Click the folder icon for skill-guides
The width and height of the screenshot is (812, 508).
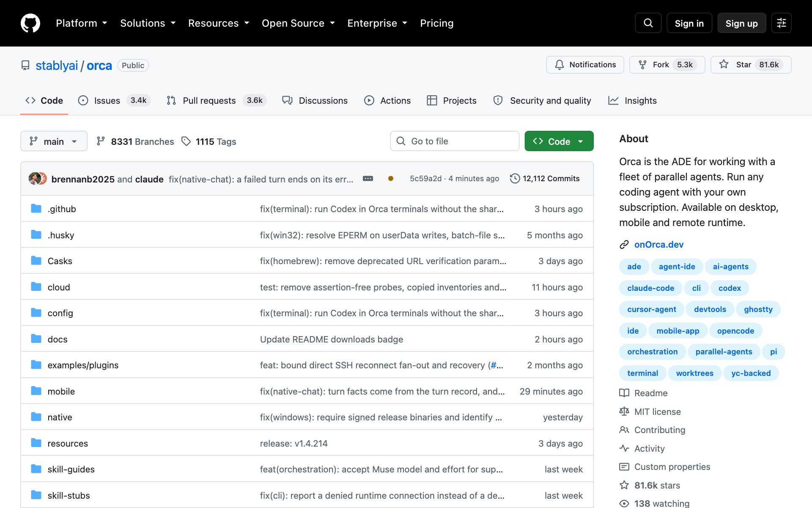36,469
